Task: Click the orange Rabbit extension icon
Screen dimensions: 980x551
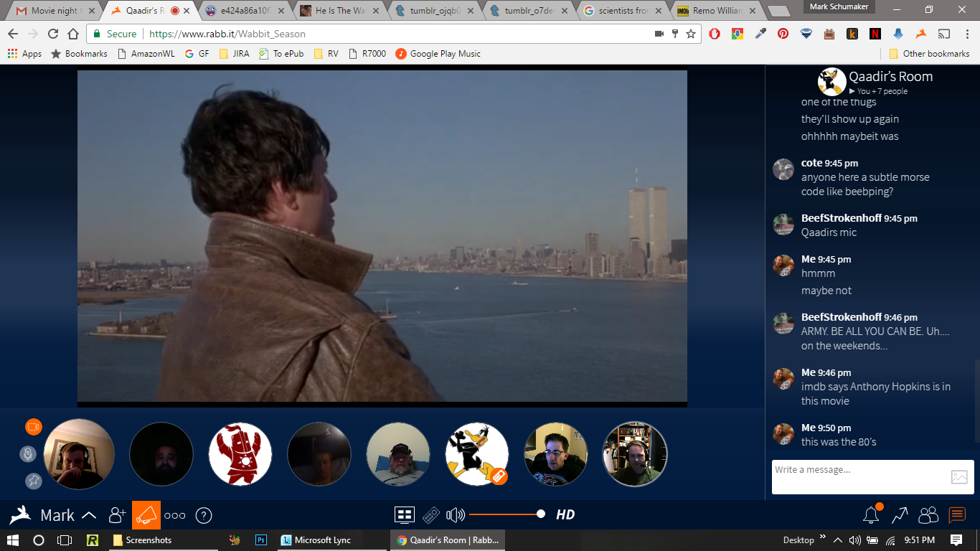Action: (x=921, y=34)
